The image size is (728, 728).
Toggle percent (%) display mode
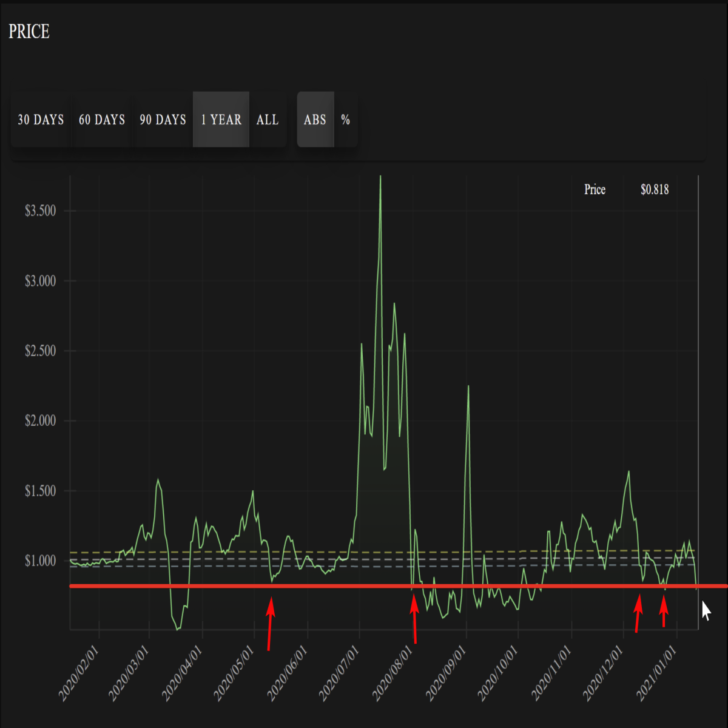pos(346,120)
